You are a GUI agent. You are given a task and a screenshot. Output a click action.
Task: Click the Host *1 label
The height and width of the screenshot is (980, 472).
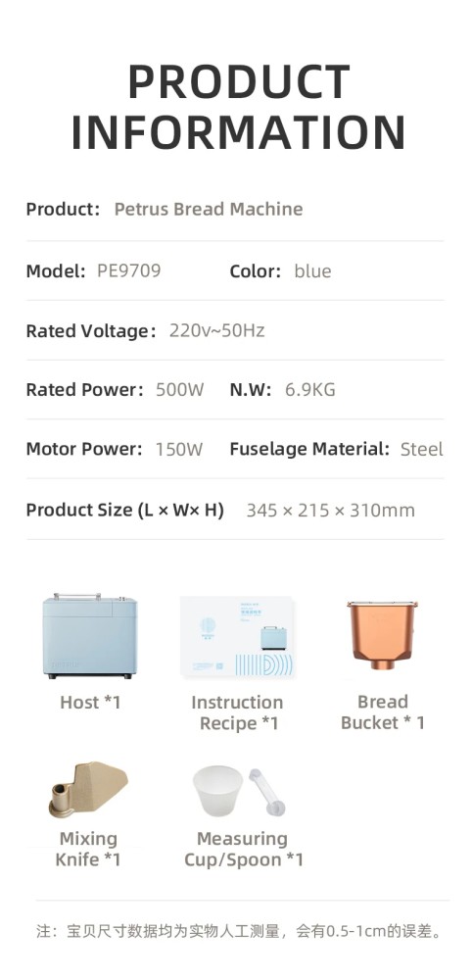(90, 702)
